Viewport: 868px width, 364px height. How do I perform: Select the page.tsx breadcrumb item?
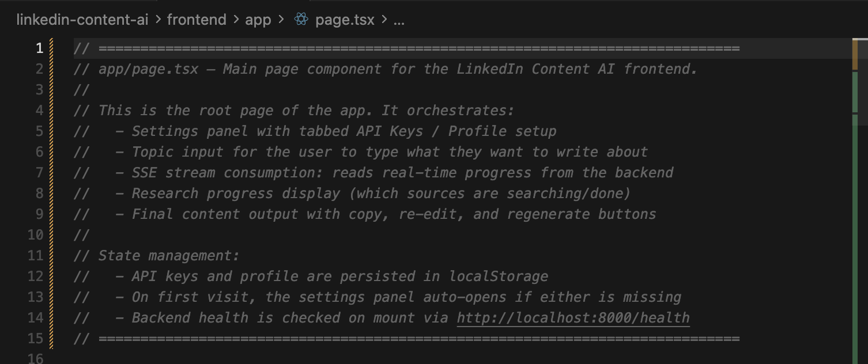click(x=345, y=20)
